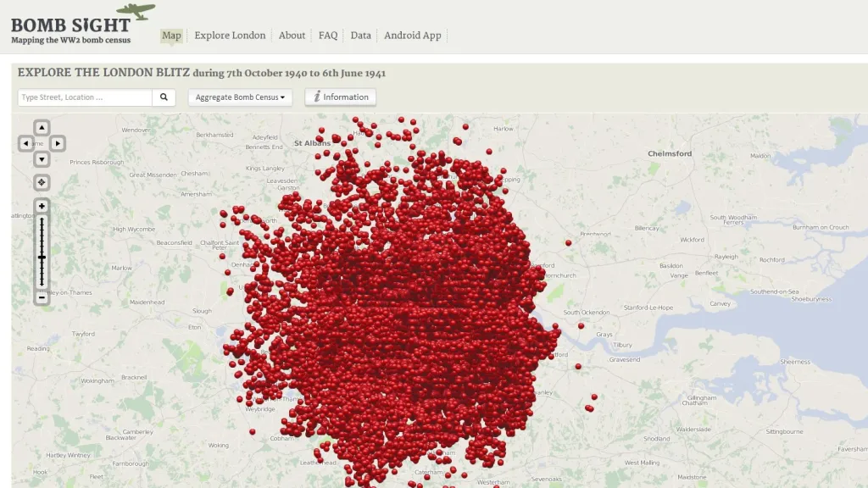Open the Aggregate Bomb Census dropdown

tap(240, 97)
